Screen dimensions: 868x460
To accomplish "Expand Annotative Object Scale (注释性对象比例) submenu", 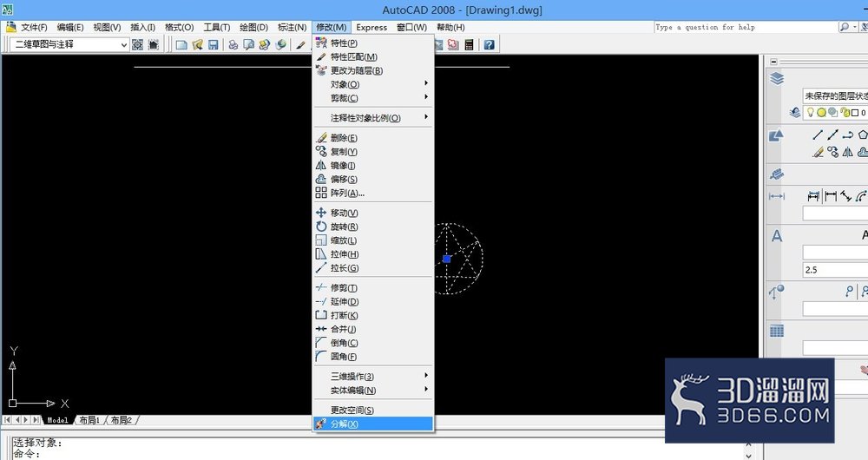I will pyautogui.click(x=372, y=118).
